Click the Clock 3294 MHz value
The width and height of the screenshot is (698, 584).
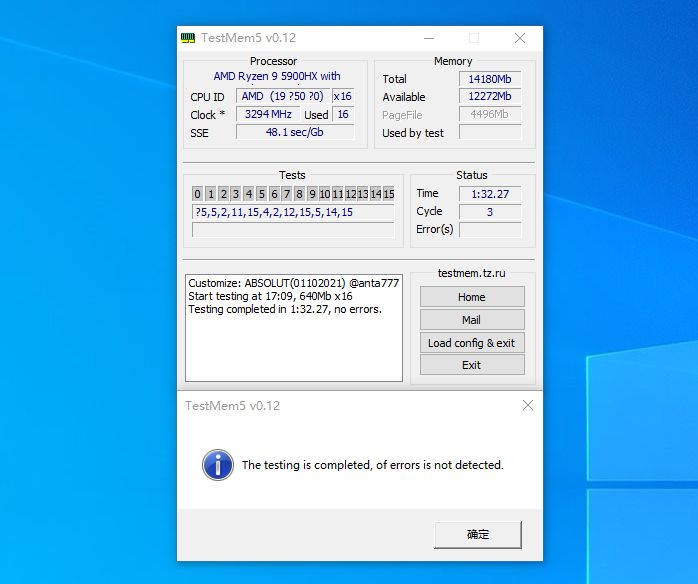(268, 114)
